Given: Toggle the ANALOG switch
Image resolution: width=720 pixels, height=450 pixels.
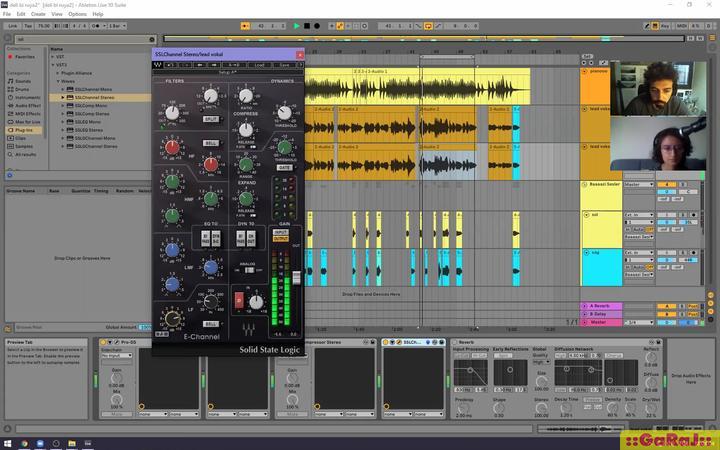Looking at the screenshot, I should (x=248, y=270).
